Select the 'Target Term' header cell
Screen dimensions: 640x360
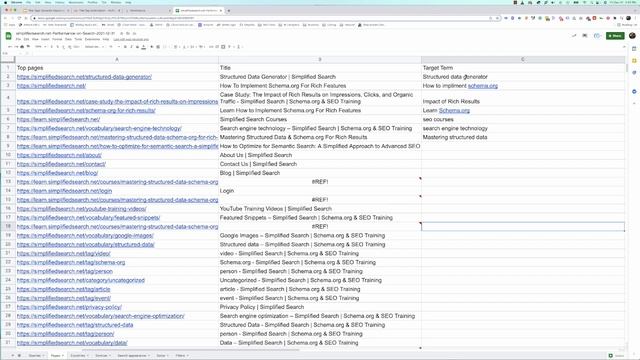tap(522, 68)
